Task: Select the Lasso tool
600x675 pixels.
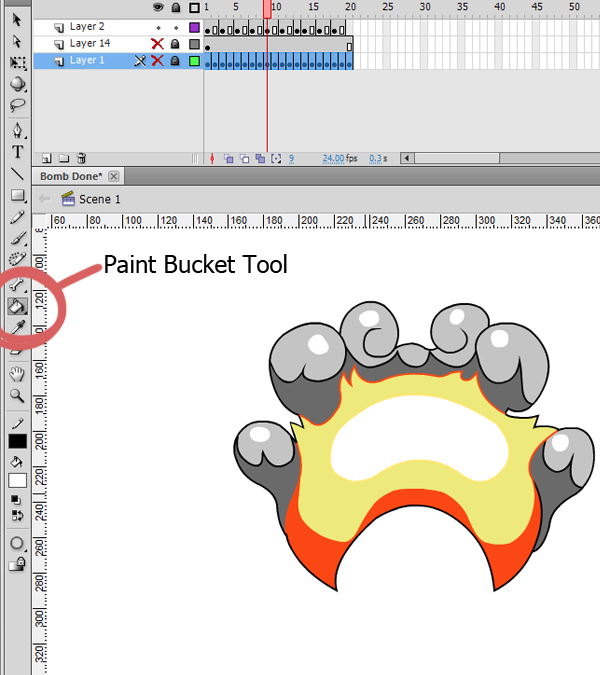Action: (17, 105)
